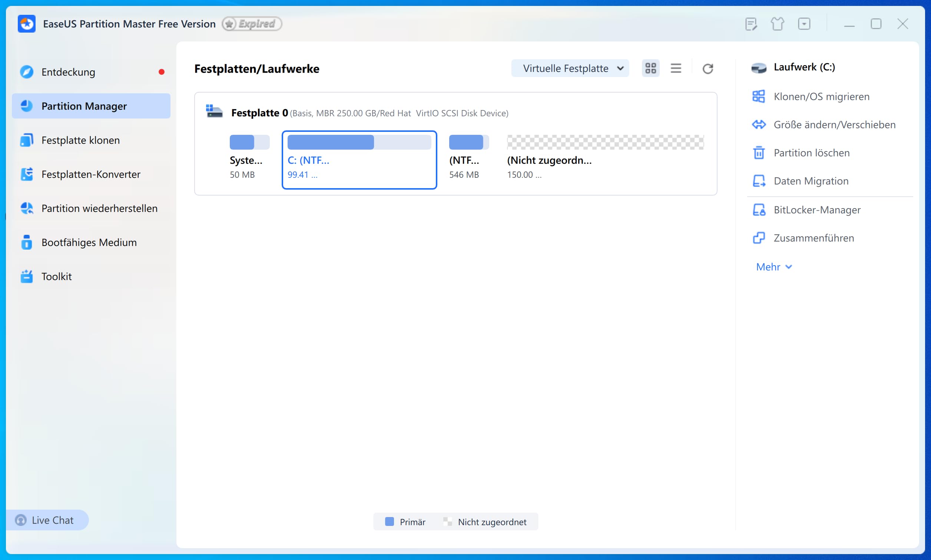Select Partition Manager in sidebar

91,106
